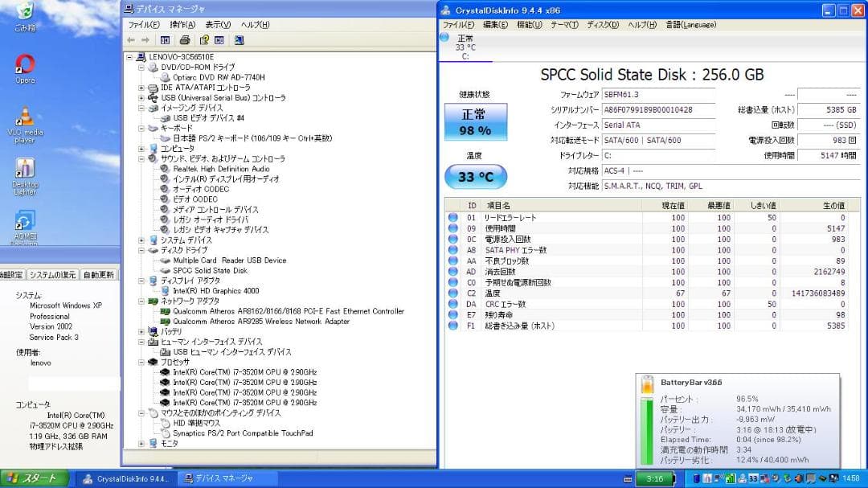Screen dimensions: 868x488
Task: Open the Recycle Bin desktop icon
Action: tap(25, 17)
